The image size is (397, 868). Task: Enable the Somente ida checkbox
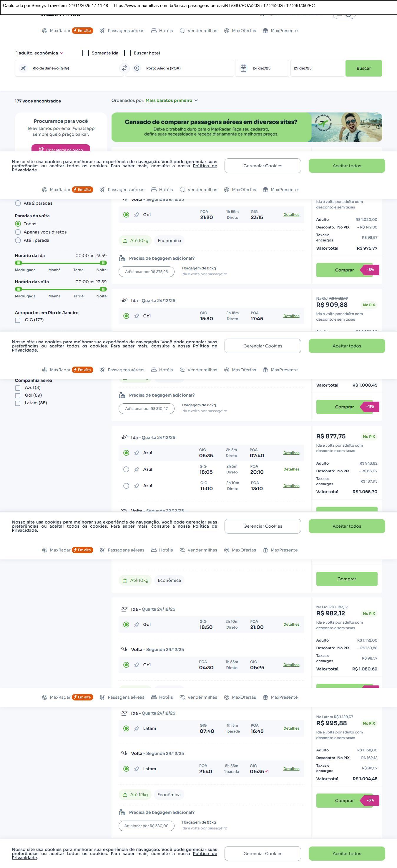tap(86, 53)
